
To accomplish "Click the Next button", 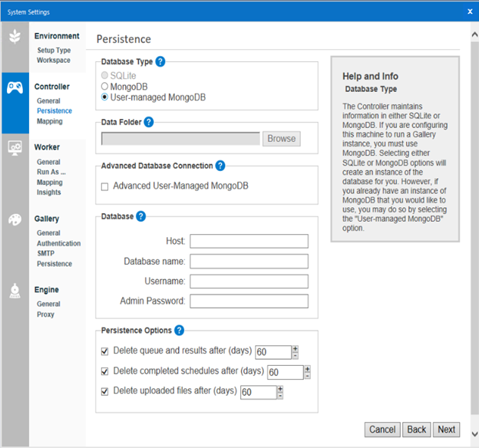I will 446,430.
